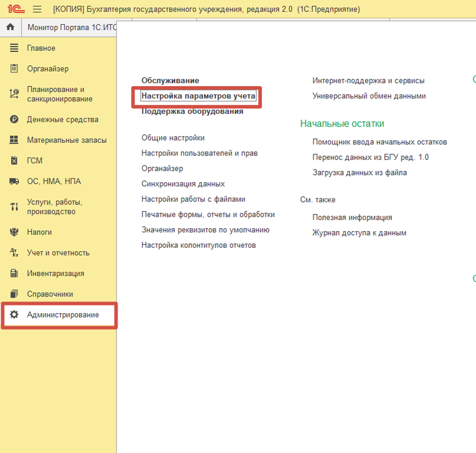
Task: Open Общие настройки
Action: pos(173,138)
